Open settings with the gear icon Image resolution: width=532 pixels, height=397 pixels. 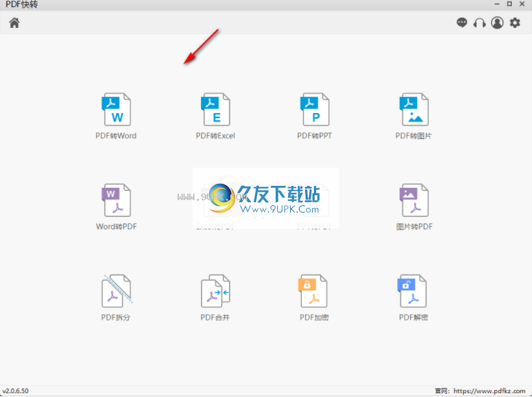click(x=515, y=23)
